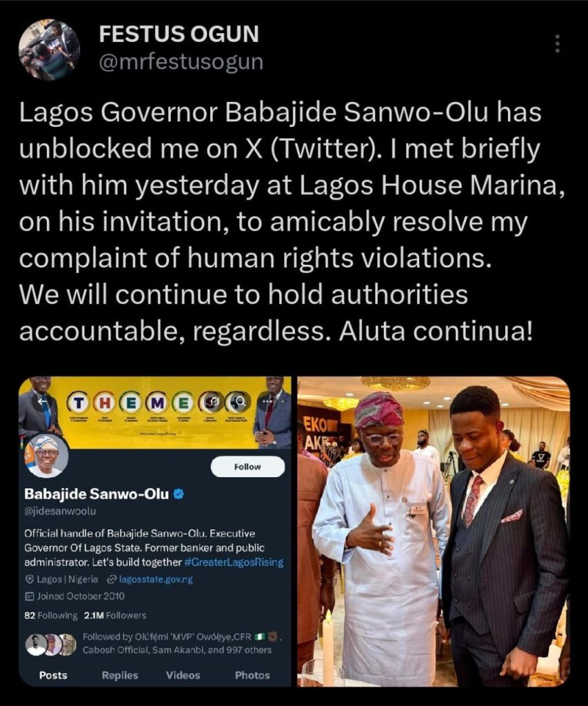Open the lagosstate.gov.ng link

coord(155,579)
